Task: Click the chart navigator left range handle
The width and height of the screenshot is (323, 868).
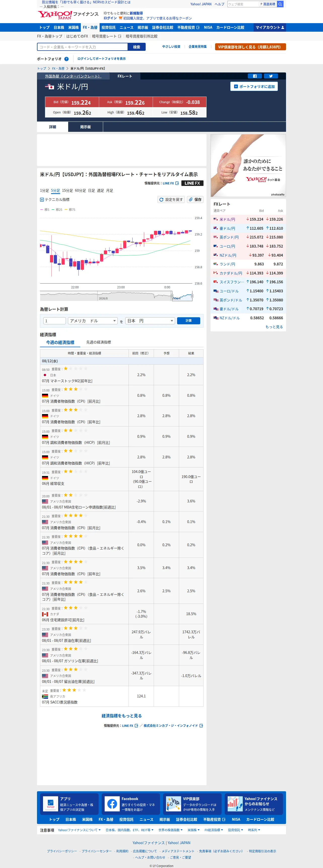Action: 172,296
